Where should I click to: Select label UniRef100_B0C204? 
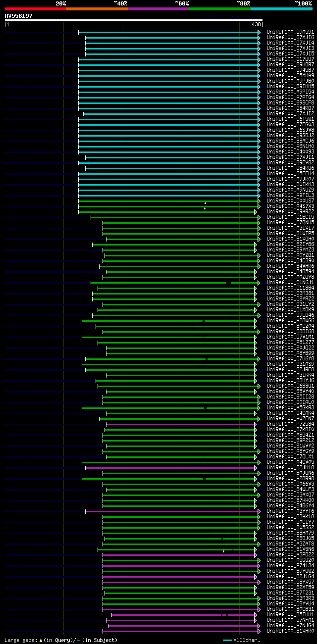(x=290, y=326)
